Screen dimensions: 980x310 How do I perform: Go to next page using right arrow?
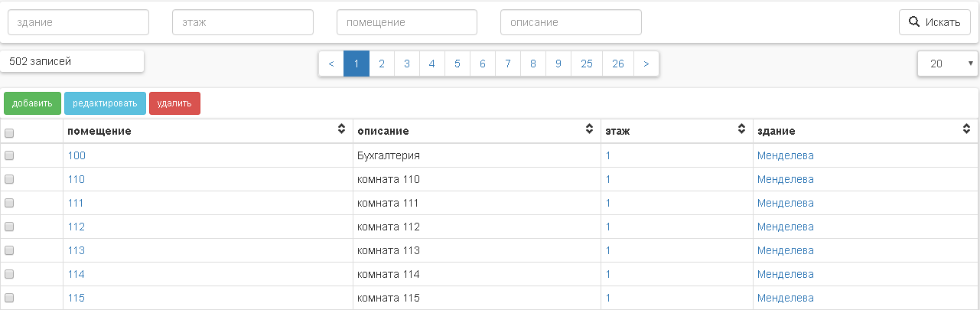pyautogui.click(x=646, y=64)
